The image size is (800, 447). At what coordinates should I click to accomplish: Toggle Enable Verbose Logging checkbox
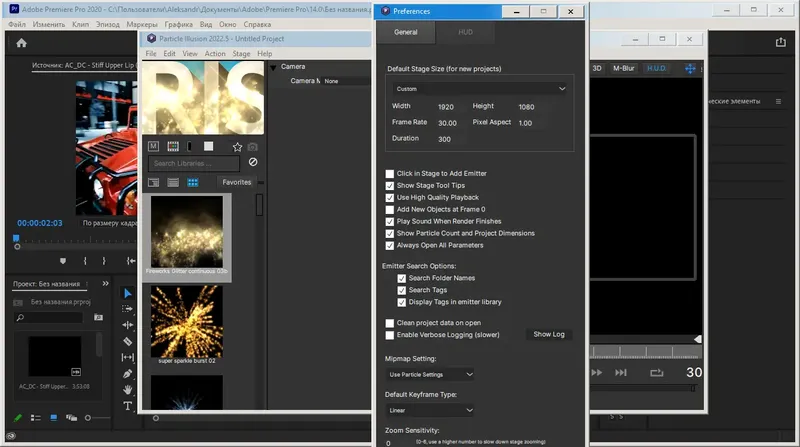click(390, 335)
